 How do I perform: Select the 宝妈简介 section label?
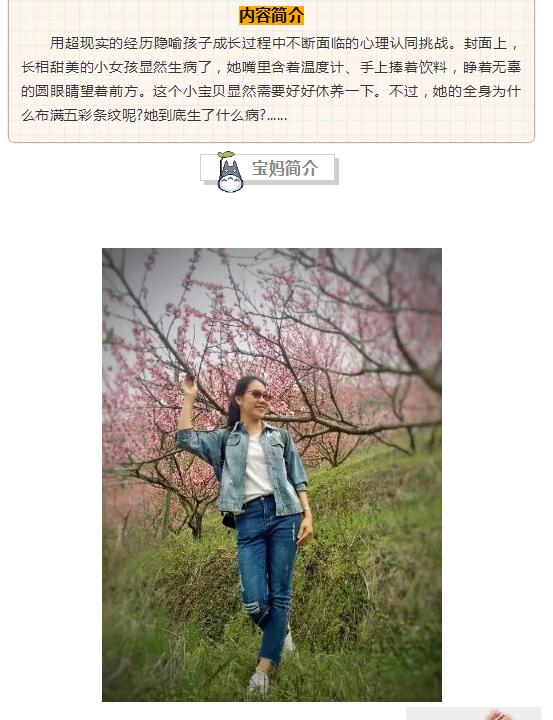[285, 169]
